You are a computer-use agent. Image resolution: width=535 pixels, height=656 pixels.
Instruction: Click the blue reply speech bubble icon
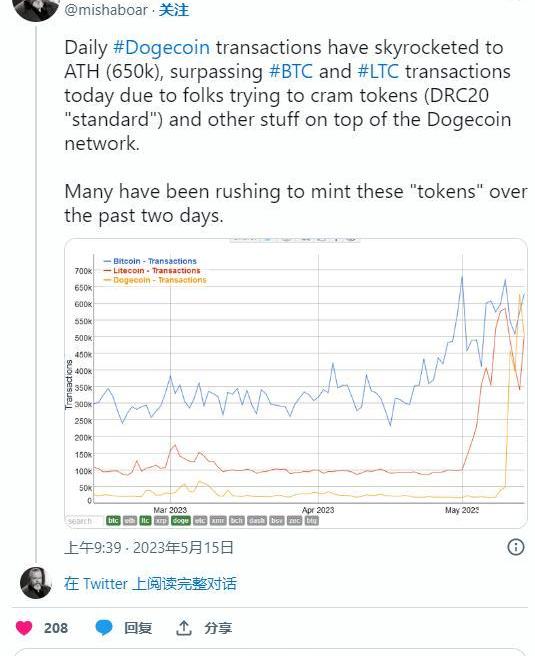tap(104, 628)
